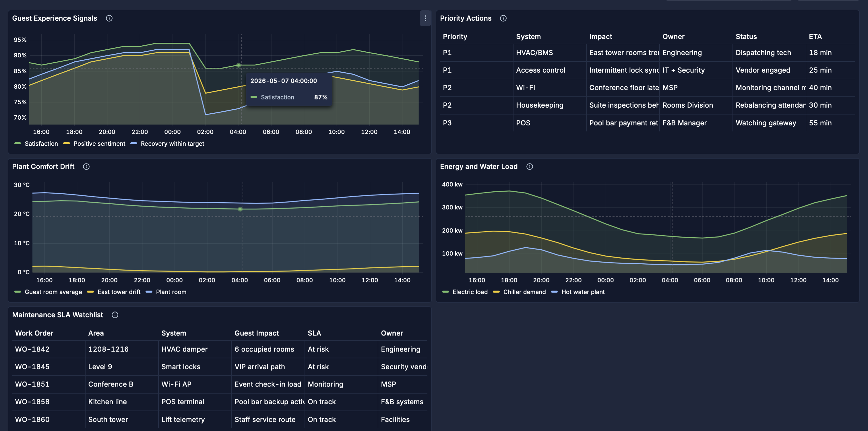Click the F&B Manager owner cell
Viewport: 868px width, 431px height.
click(696, 123)
